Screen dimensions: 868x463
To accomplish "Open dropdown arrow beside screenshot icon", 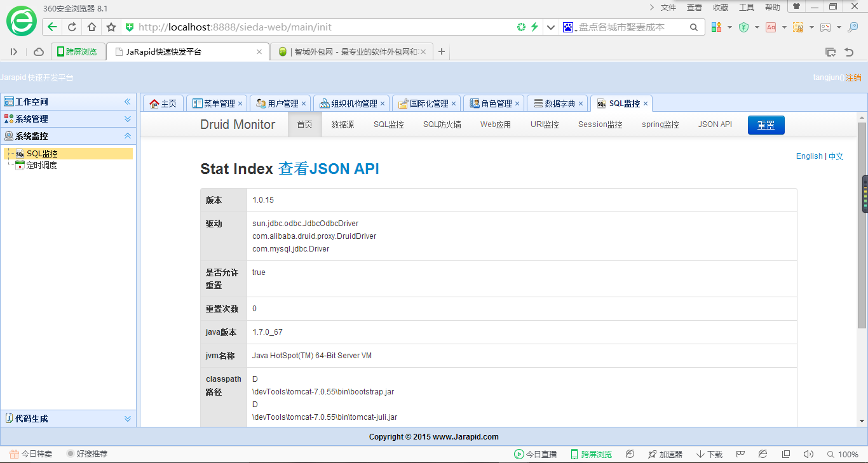I will tap(811, 27).
